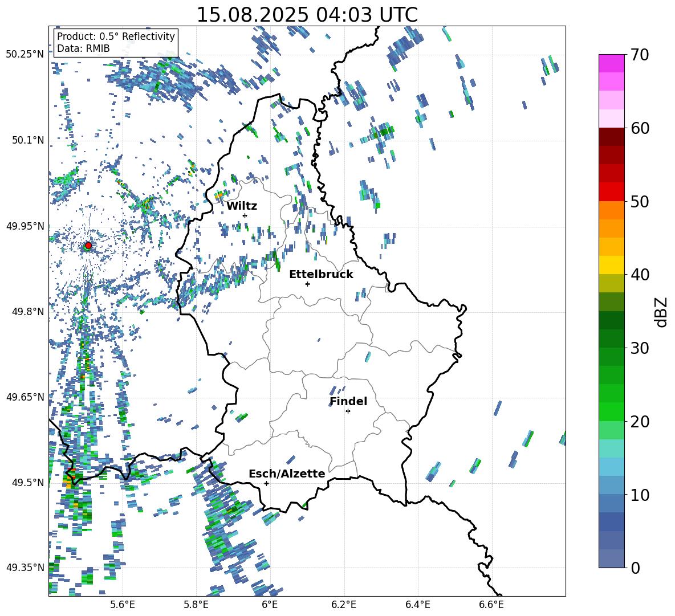Click the Wiltz city label
Image resolution: width=675 pixels, height=616 pixels.
tap(242, 206)
